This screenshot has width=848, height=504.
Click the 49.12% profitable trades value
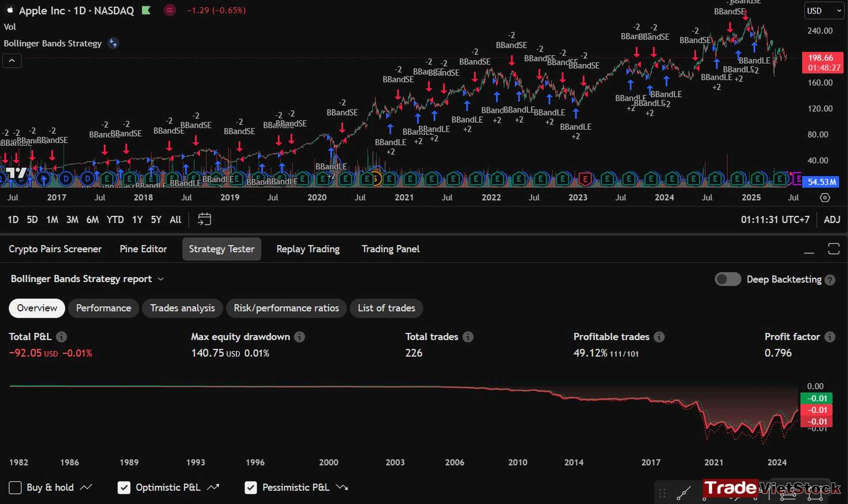[590, 353]
